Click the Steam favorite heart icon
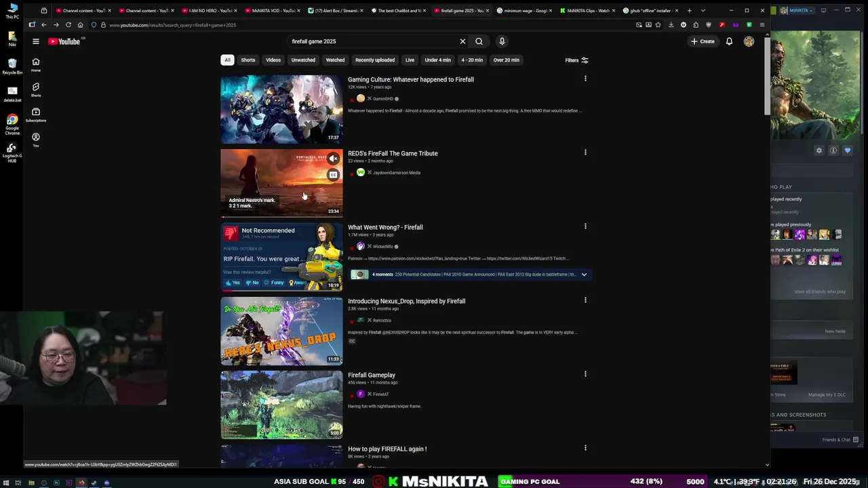This screenshot has height=488, width=868. point(848,150)
